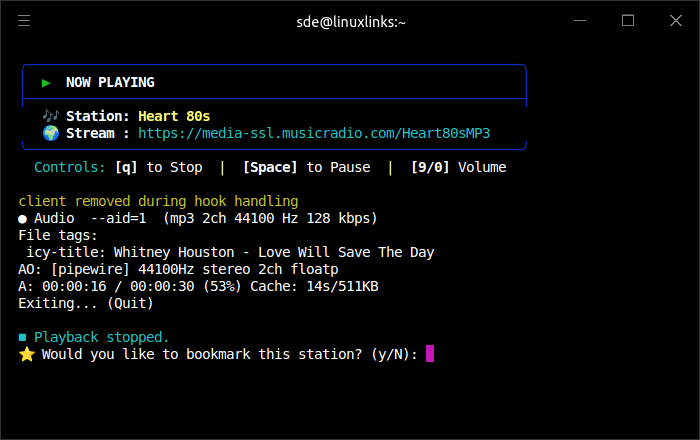
Task: Click the [9/0] Volume control hint
Action: pyautogui.click(x=458, y=167)
